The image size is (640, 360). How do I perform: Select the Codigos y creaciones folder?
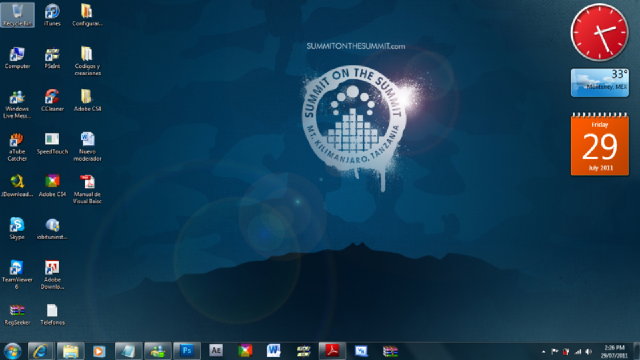tap(87, 61)
